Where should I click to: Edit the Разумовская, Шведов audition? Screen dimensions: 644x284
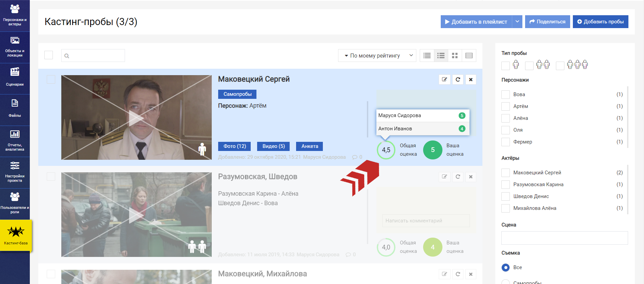[444, 177]
